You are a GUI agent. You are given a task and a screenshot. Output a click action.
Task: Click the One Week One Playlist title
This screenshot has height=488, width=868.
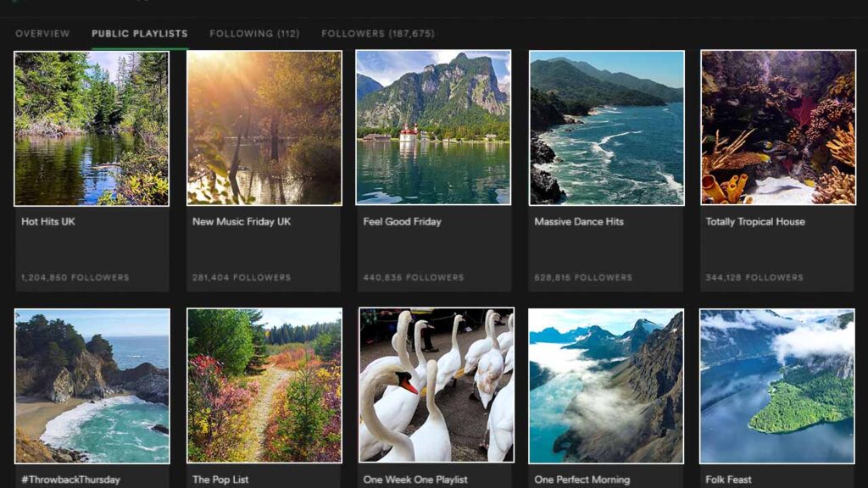click(x=415, y=480)
